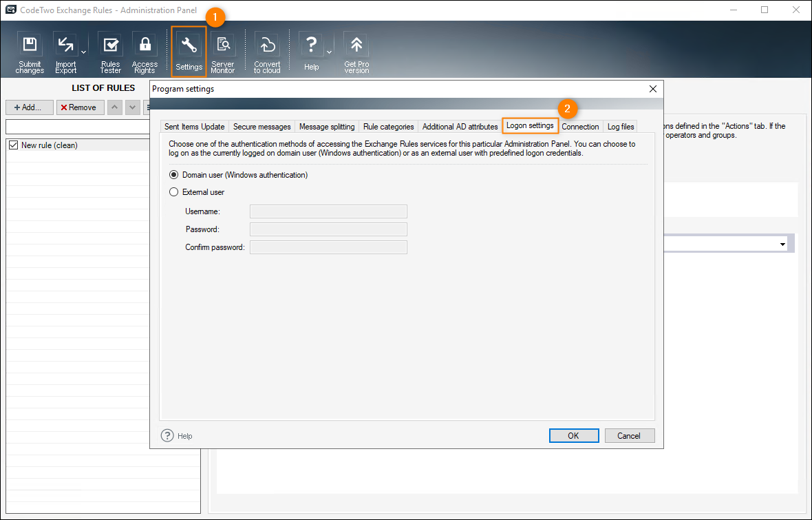
Task: Launch the Rules Tester
Action: [x=110, y=53]
